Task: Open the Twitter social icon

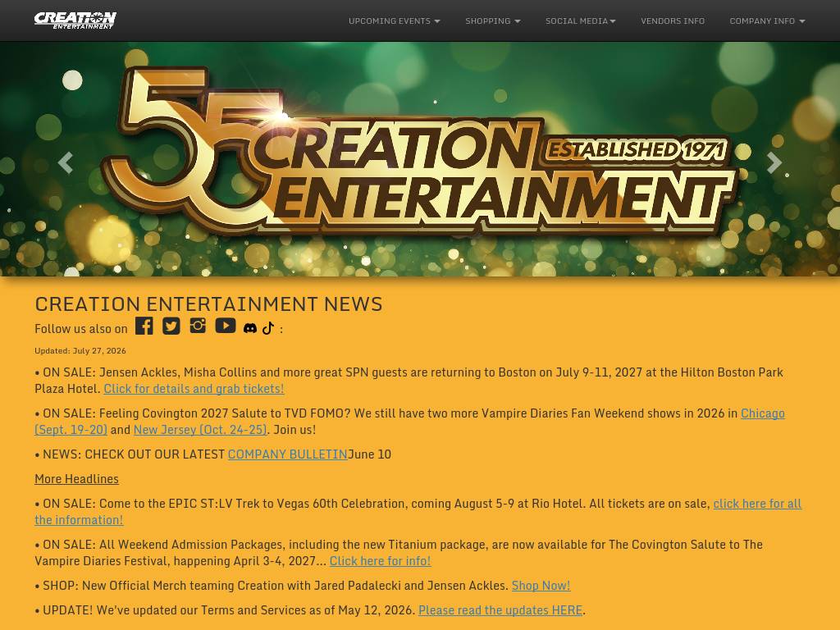Action: [x=171, y=326]
